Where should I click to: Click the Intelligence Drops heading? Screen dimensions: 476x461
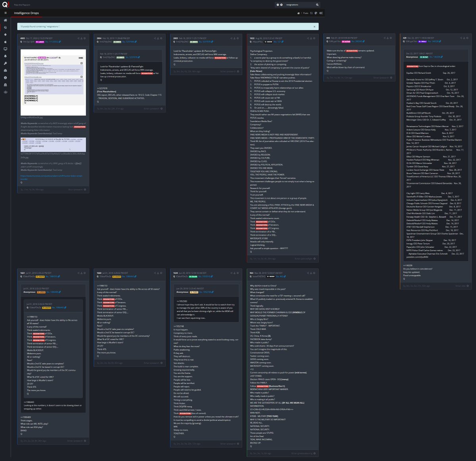(x=27, y=13)
